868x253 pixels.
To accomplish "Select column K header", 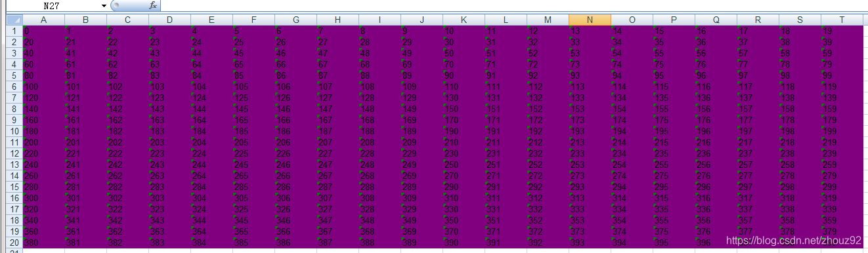I will 464,20.
